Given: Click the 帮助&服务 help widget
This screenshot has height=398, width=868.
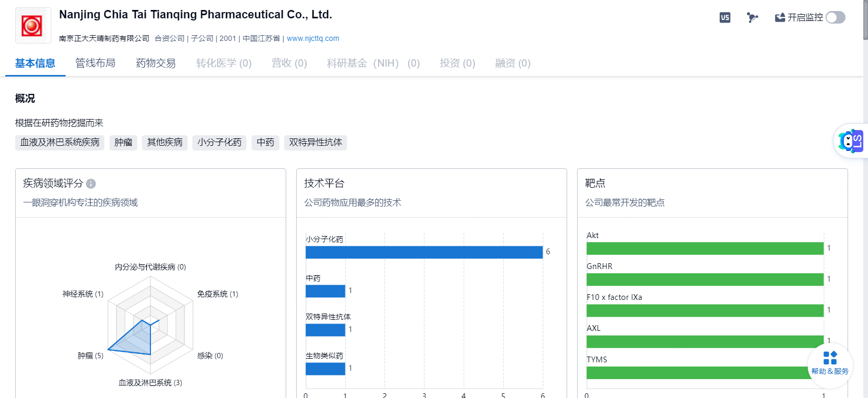Looking at the screenshot, I should 830,364.
